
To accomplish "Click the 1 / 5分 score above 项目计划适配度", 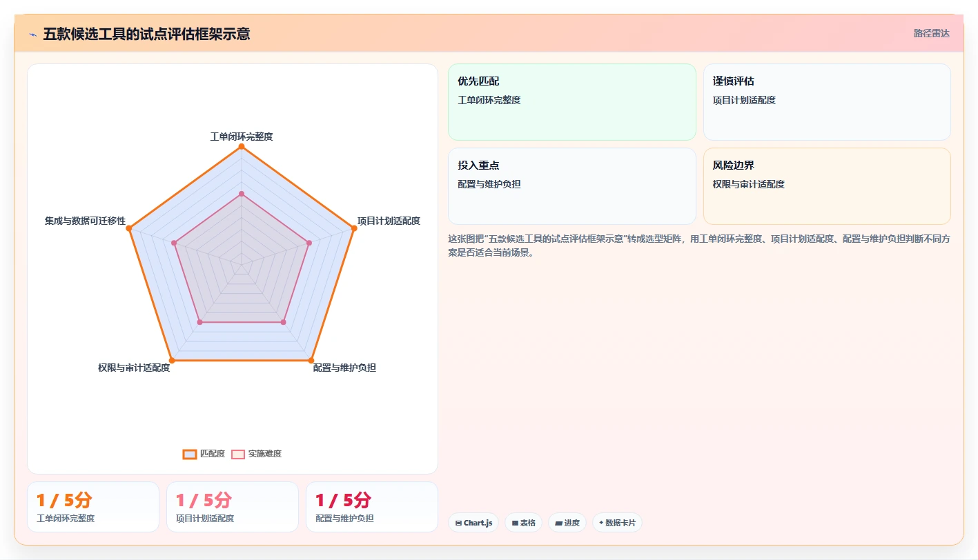I will click(204, 500).
